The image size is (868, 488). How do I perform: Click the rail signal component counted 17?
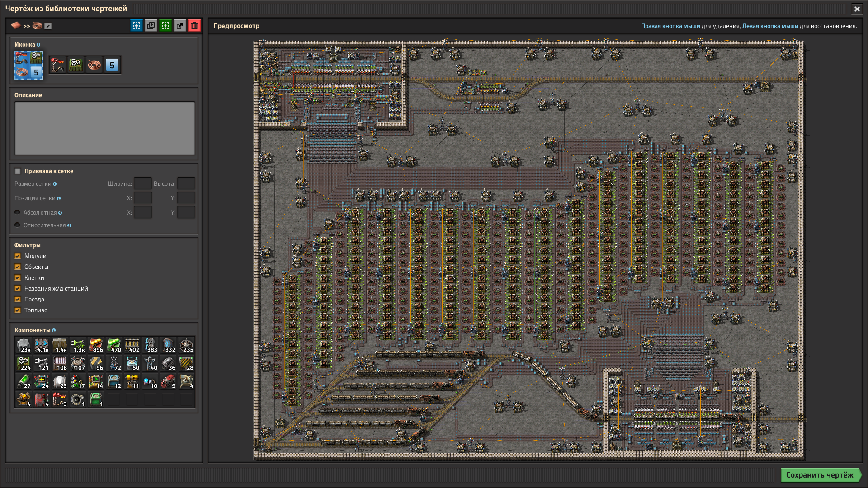(x=78, y=381)
